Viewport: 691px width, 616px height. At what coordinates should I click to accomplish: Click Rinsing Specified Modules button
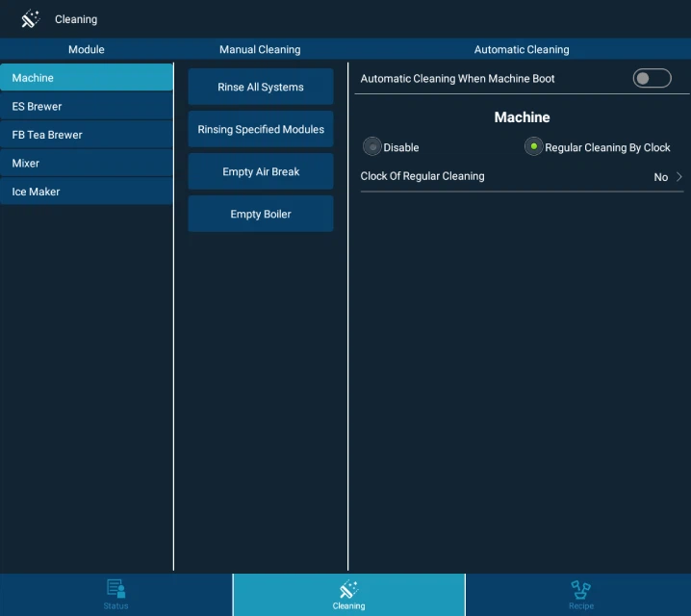(261, 129)
